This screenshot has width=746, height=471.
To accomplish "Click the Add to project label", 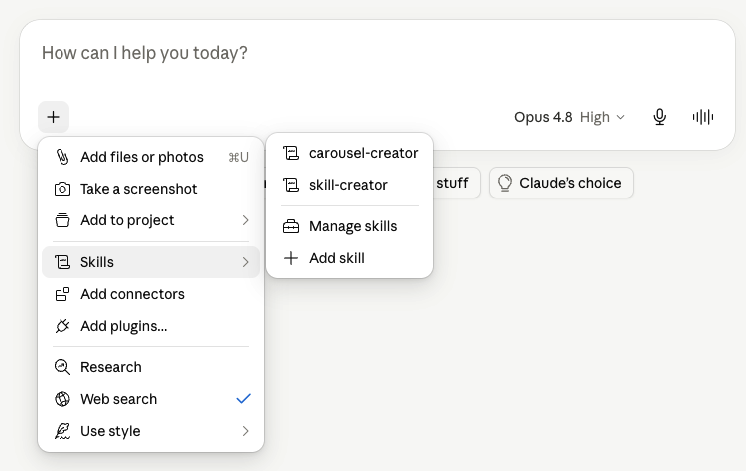I will 127,220.
